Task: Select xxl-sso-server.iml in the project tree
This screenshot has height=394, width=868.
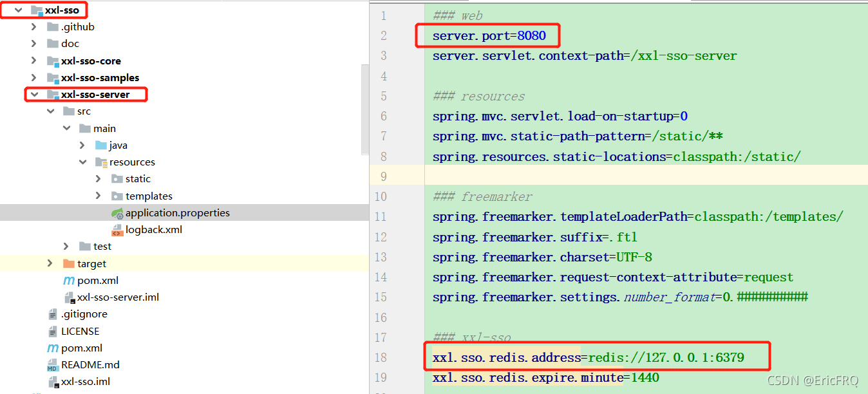Action: (118, 297)
